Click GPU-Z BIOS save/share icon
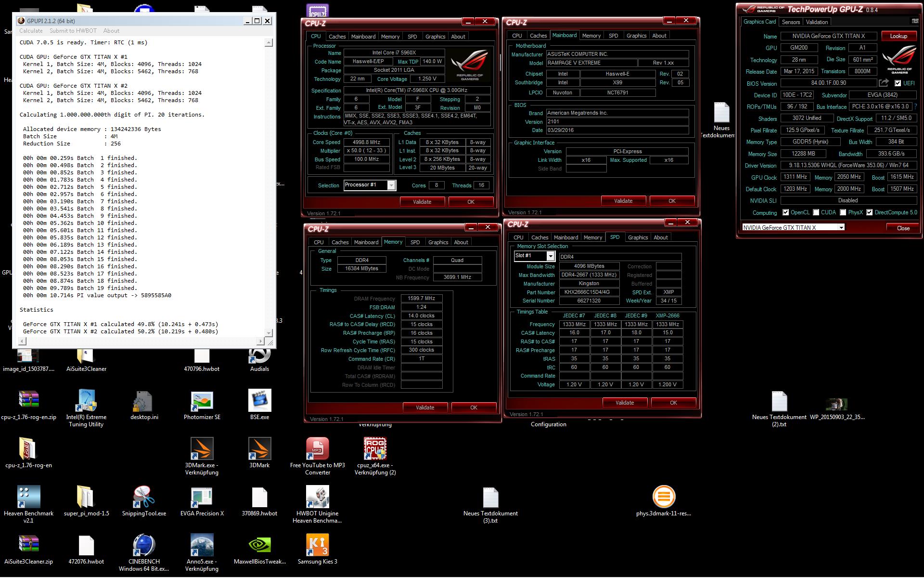The width and height of the screenshot is (924, 578). 884,83
